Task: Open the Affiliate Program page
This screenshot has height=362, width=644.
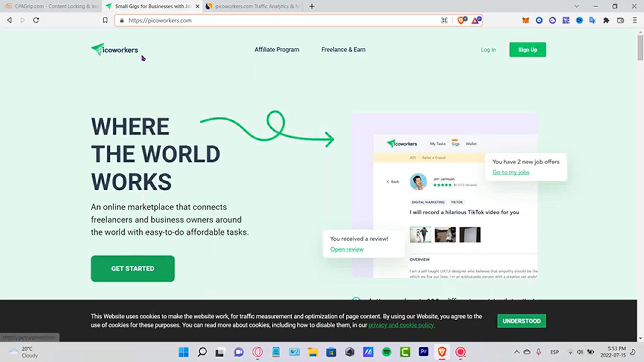Action: click(x=277, y=50)
